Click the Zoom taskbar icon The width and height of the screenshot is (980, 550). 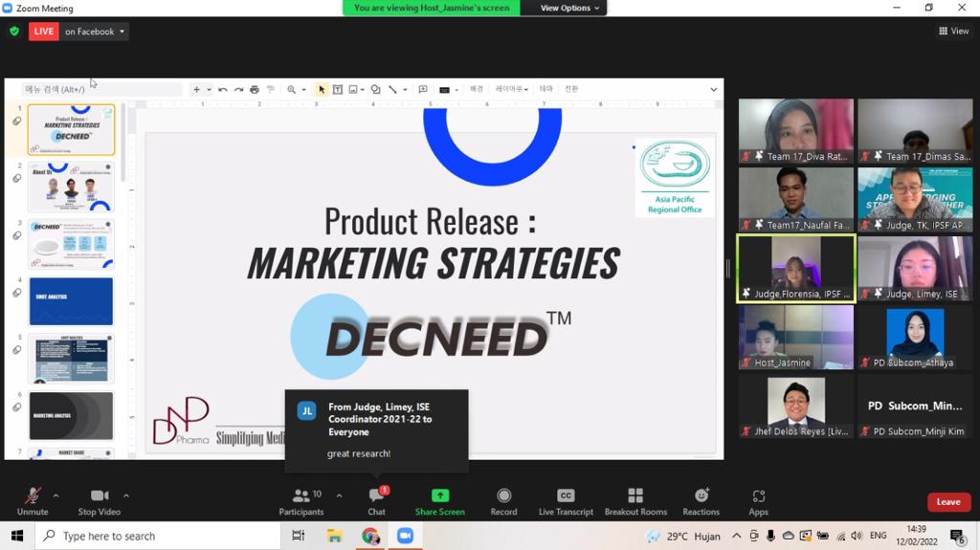[x=406, y=536]
